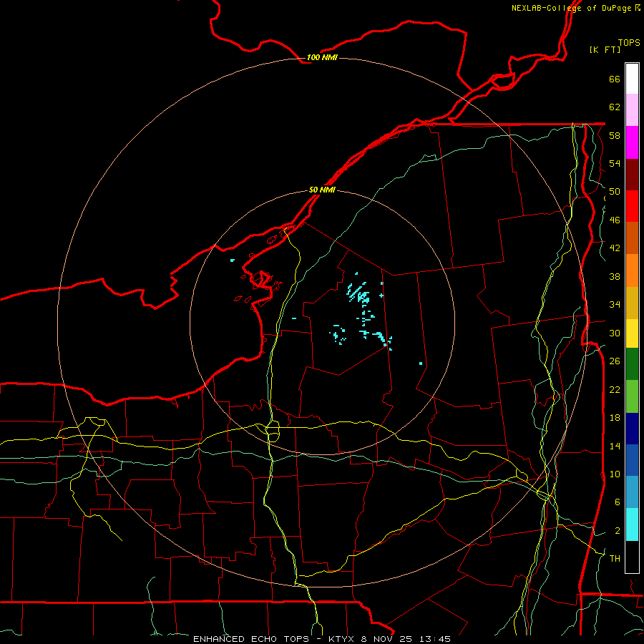Click the ENHANCED ECHO TOPS product title
The image size is (644, 644).
click(251, 639)
